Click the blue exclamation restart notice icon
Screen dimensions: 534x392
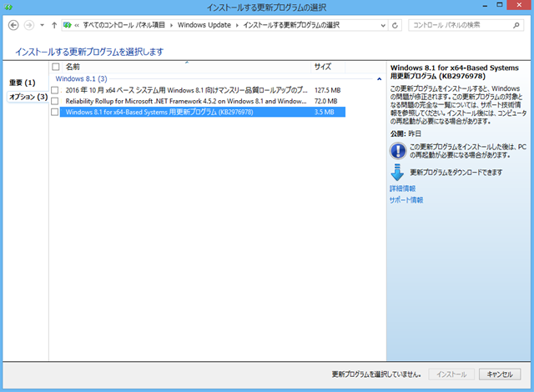[398, 151]
